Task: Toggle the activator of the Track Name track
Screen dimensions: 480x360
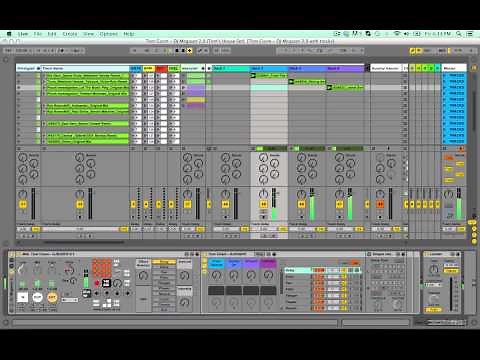Action: pos(80,204)
